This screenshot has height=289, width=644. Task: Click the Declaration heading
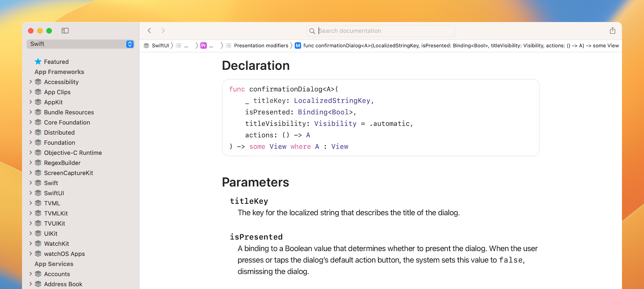click(x=256, y=65)
